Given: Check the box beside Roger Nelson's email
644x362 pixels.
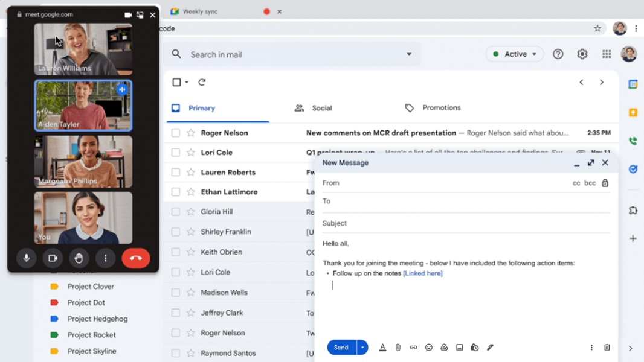Looking at the screenshot, I should click(x=176, y=133).
